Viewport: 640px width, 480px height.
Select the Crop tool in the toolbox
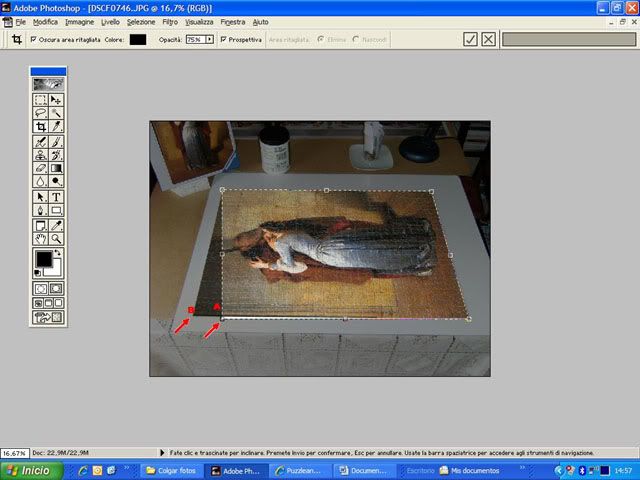[40, 126]
